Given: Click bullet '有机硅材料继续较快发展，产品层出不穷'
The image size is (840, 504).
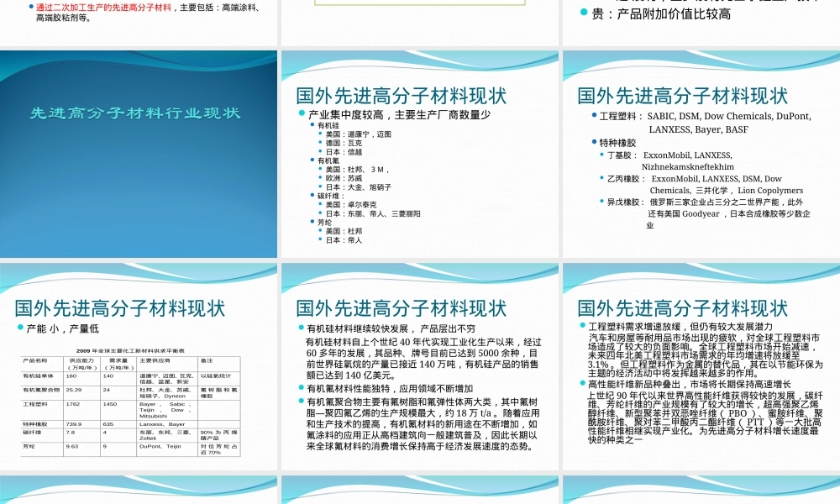Looking at the screenshot, I should tap(391, 328).
